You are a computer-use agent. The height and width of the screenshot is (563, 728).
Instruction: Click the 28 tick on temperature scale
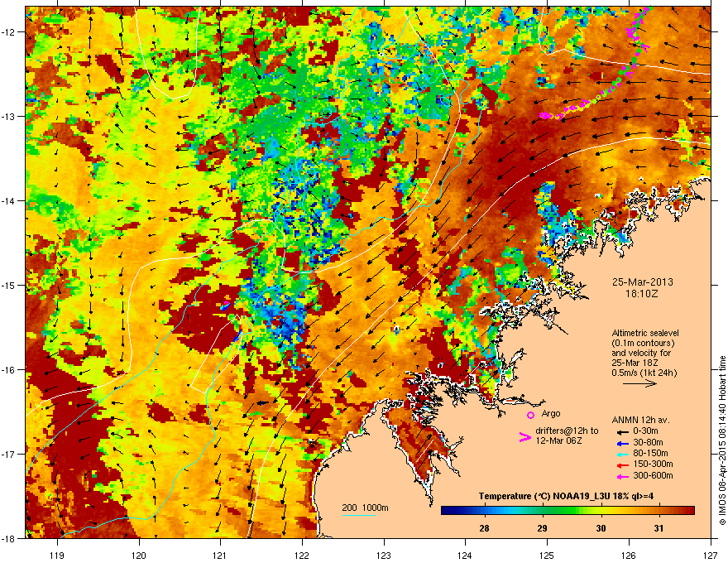[484, 528]
